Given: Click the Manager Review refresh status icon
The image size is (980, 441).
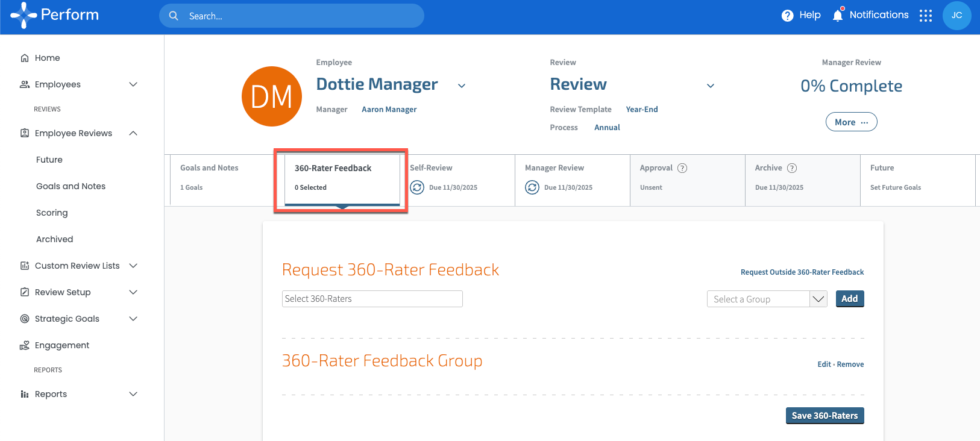Looking at the screenshot, I should [x=532, y=187].
